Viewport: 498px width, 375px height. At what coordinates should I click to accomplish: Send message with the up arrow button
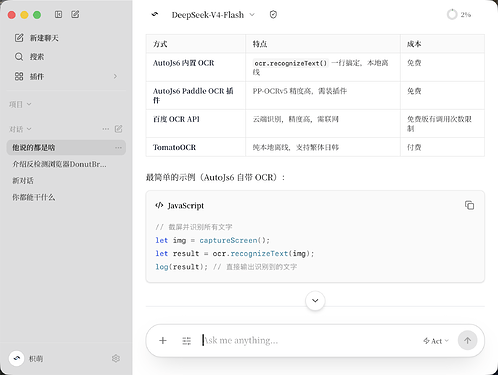pyautogui.click(x=467, y=340)
